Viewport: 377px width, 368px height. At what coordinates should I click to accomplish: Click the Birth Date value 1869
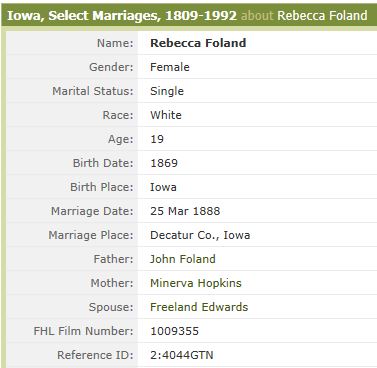pos(164,163)
